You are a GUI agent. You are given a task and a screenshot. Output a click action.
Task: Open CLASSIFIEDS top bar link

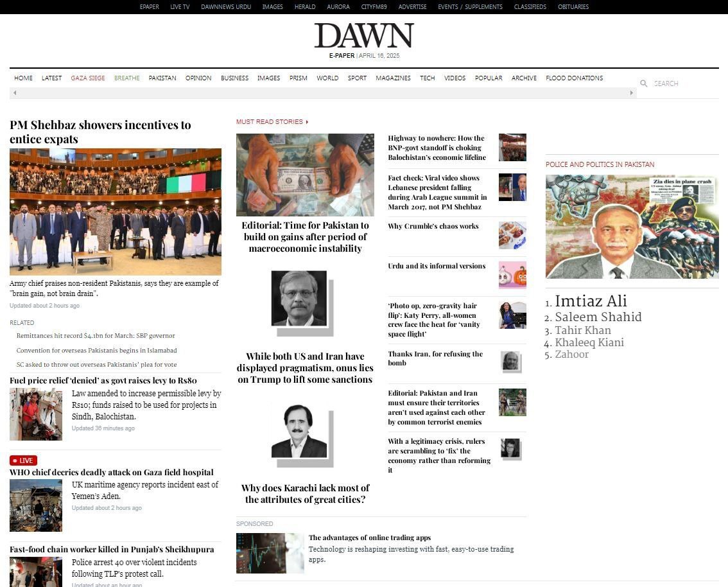(x=530, y=7)
